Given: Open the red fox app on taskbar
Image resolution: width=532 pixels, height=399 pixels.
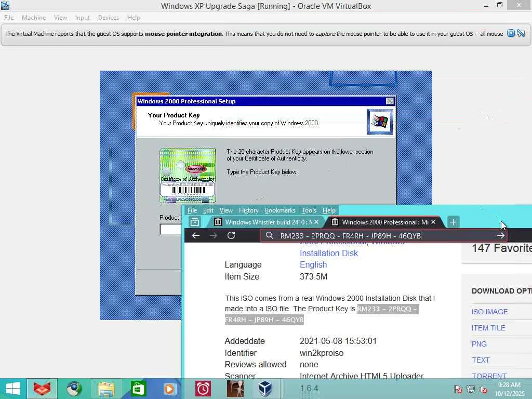Looking at the screenshot, I should pos(42,389).
